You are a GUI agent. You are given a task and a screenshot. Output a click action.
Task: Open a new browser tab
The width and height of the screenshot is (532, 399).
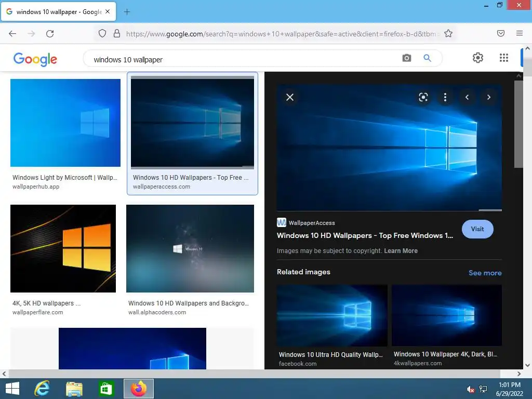point(127,12)
